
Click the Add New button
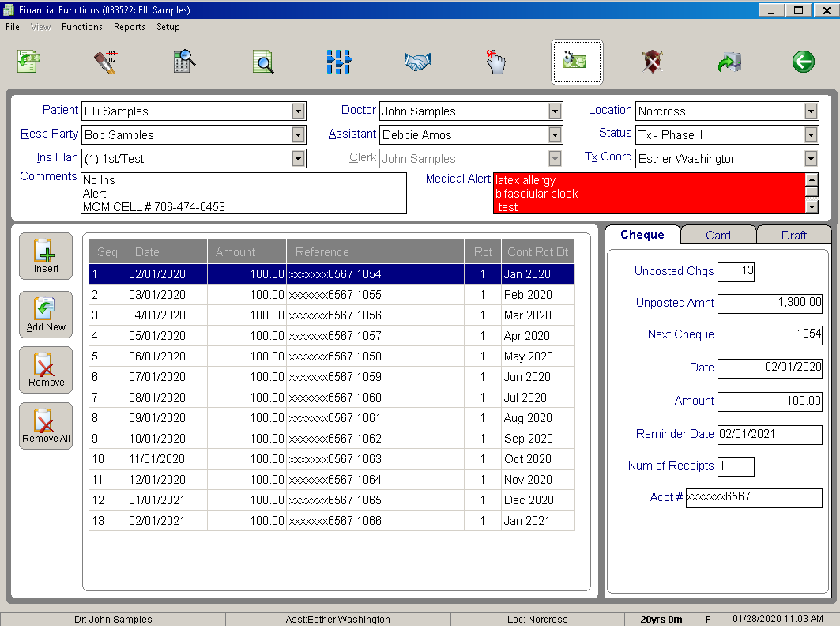click(x=46, y=315)
